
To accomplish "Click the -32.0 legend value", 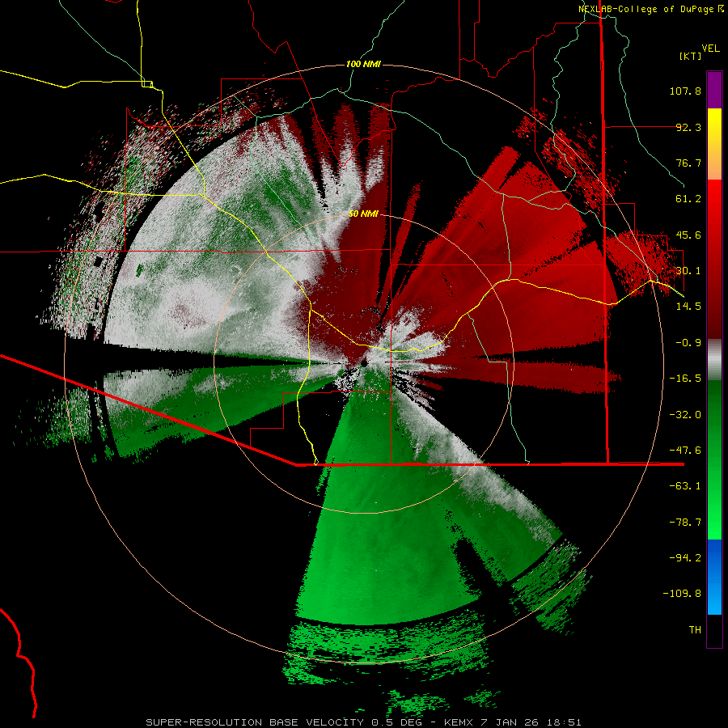I will [685, 415].
